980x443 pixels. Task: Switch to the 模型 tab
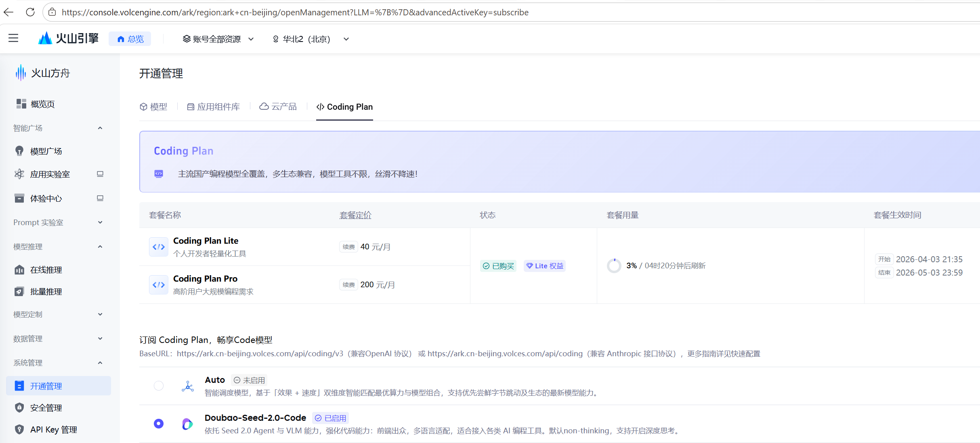(x=153, y=107)
